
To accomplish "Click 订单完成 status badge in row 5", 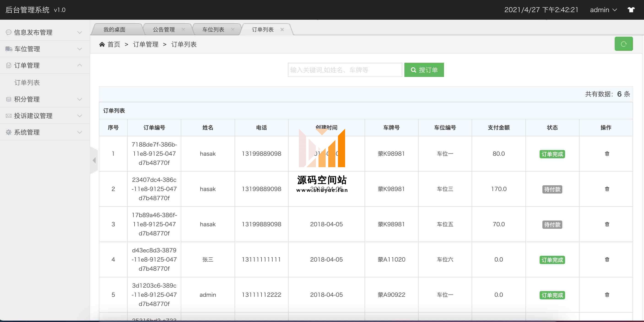I will (552, 295).
